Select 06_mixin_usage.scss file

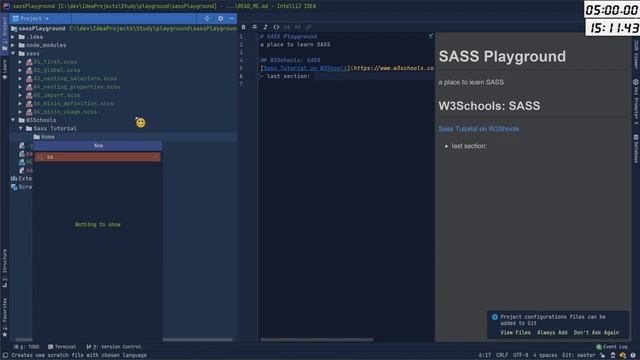point(65,112)
